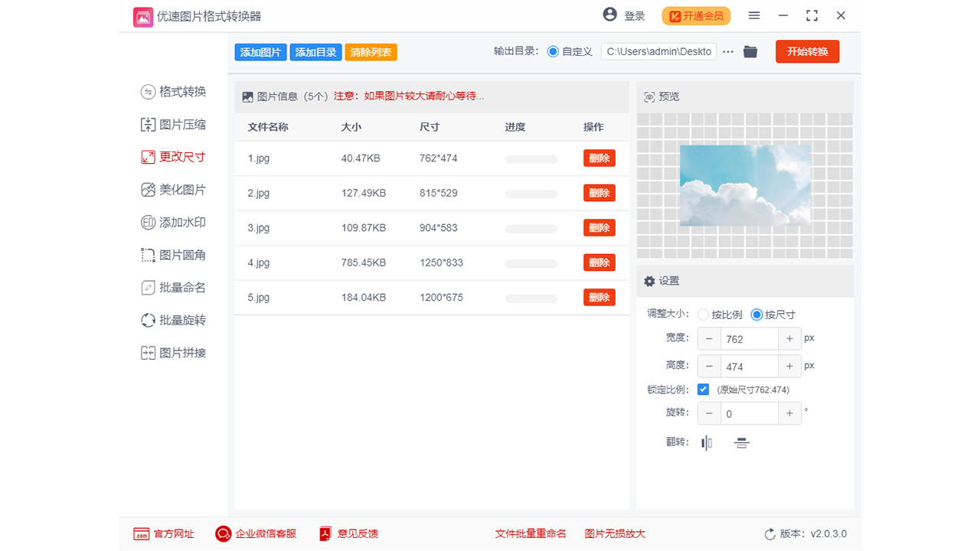Click the 图片拼接 sidebar icon
This screenshot has width=980, height=551.
pyautogui.click(x=148, y=354)
